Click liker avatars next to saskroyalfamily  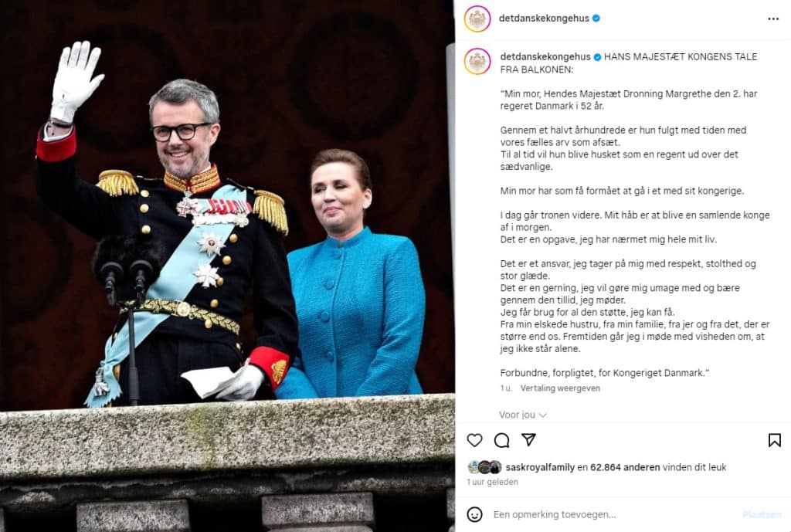484,467
